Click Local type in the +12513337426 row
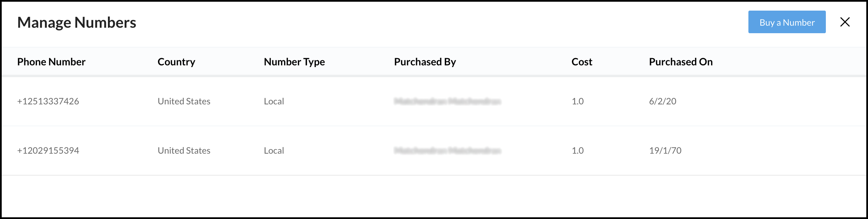This screenshot has height=219, width=868. (274, 101)
